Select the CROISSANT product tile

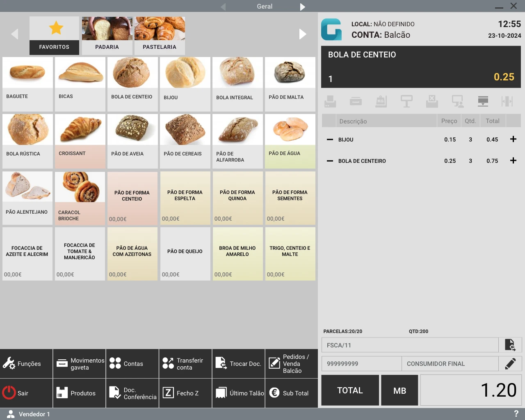click(80, 141)
